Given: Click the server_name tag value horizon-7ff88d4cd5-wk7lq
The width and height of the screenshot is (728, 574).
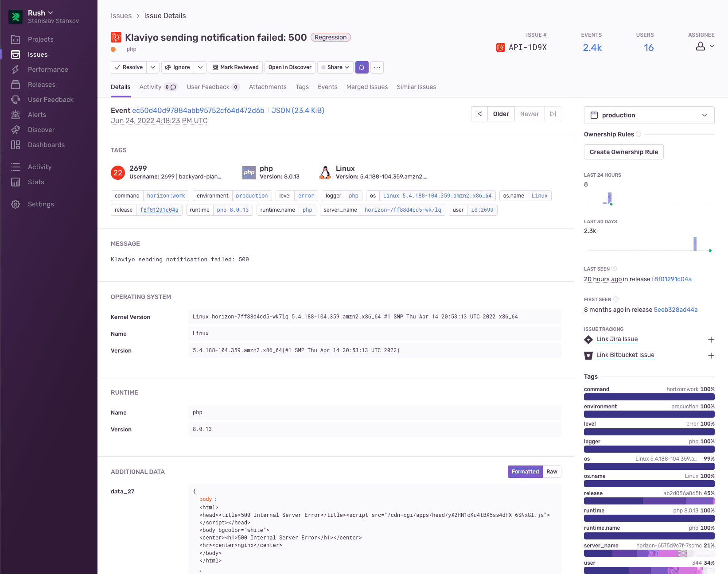Looking at the screenshot, I should 403,210.
